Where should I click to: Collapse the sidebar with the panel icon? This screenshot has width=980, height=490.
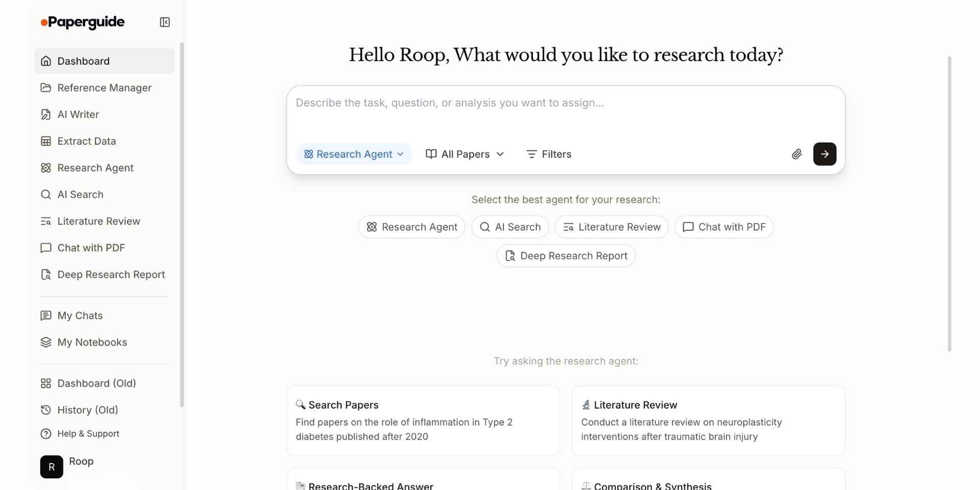(165, 22)
